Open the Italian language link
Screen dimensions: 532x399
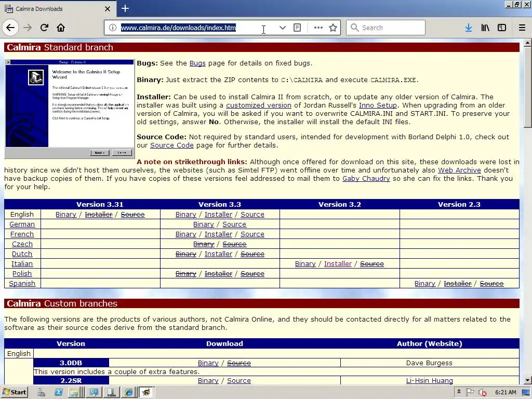[22, 263]
